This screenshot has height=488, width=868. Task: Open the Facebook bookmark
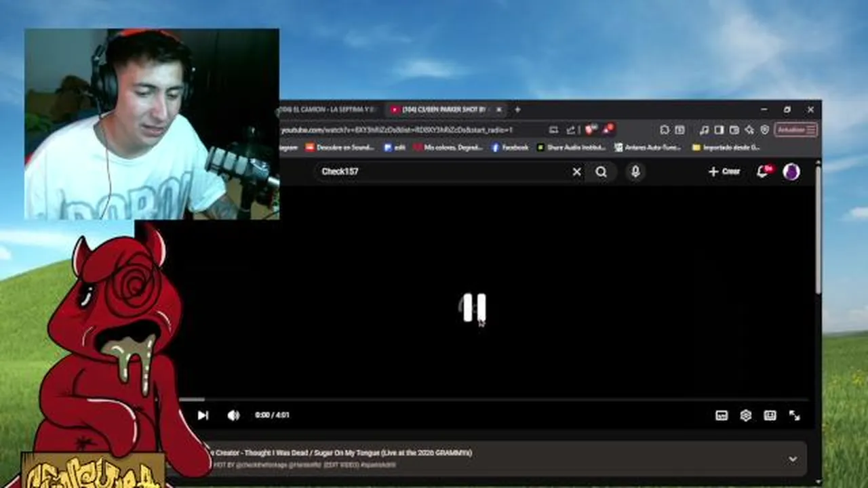510,147
